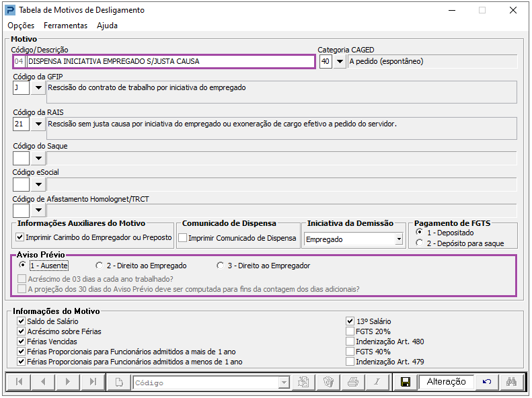Select '2 - Depósito para saque' option
Viewport: 532px width, 398px height.
[x=420, y=243]
